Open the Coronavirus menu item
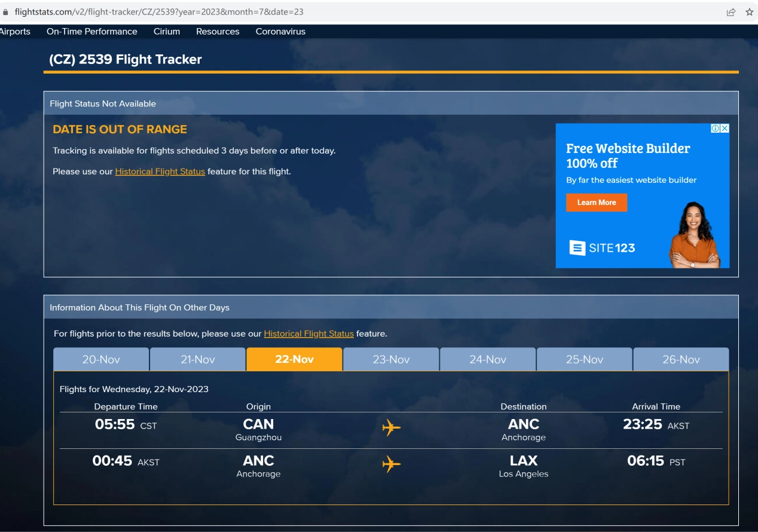 (x=280, y=32)
